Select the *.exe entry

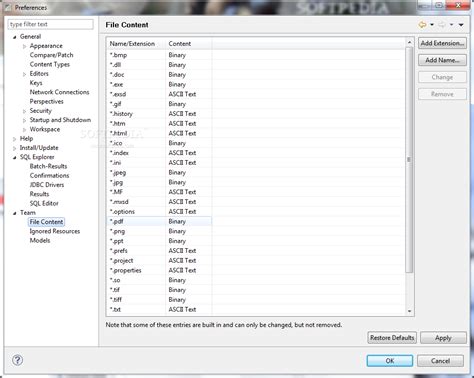(255, 84)
